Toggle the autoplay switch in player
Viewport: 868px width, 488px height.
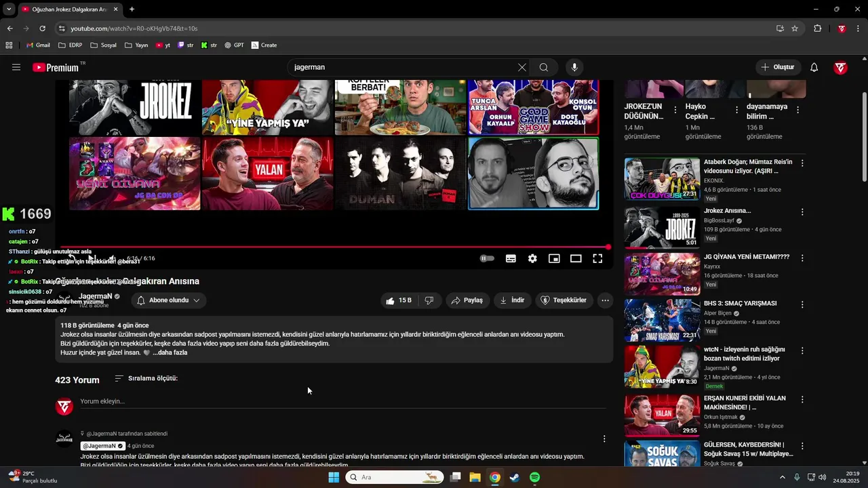pos(487,258)
